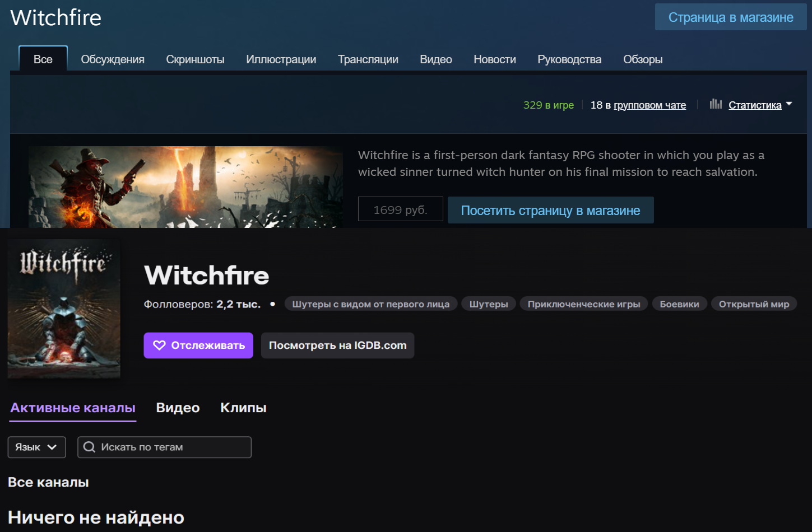Switch to the Обсуждения tab
Screen dimensions: 812x532
pyautogui.click(x=113, y=59)
